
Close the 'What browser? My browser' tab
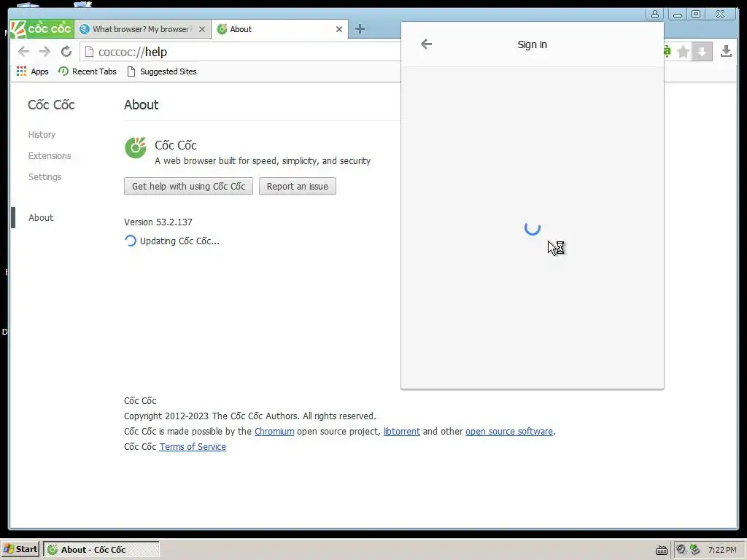click(x=202, y=29)
